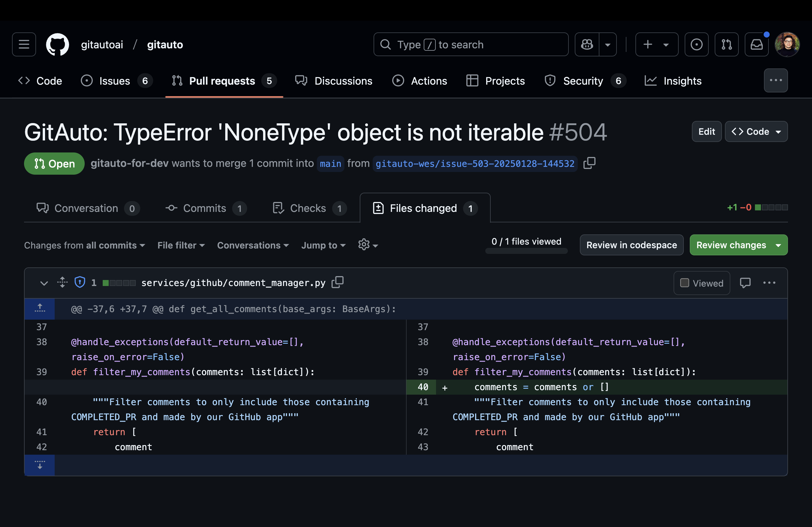812x527 pixels.
Task: Add a comment on the file
Action: (x=745, y=283)
